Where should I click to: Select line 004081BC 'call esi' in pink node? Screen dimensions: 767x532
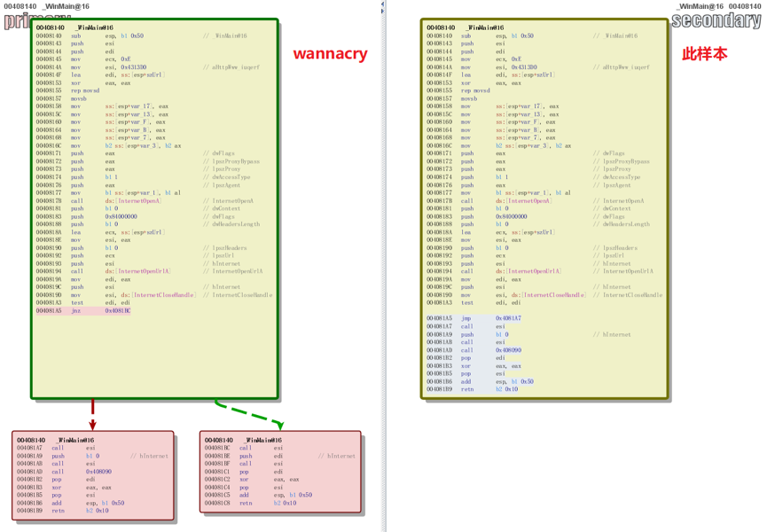(244, 449)
